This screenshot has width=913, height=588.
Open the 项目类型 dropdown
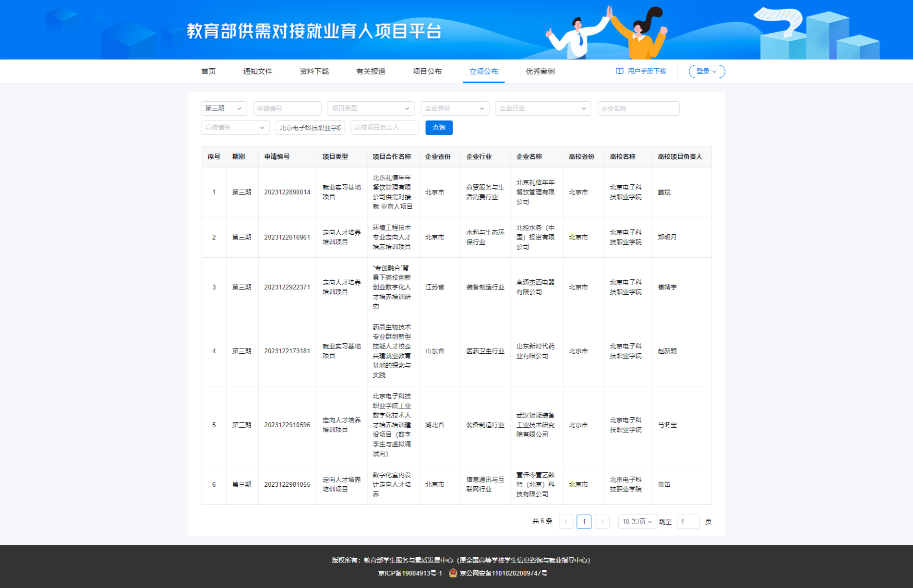[x=371, y=108]
